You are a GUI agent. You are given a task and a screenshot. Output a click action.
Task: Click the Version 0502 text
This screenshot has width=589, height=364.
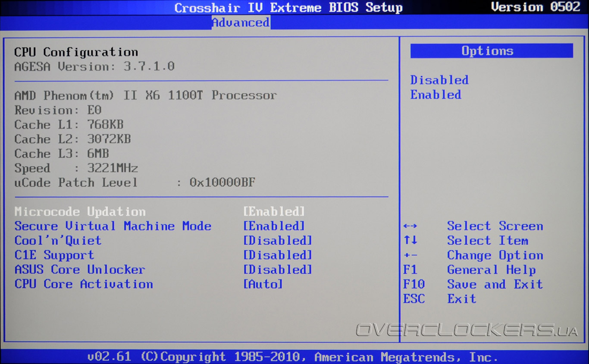pos(536,7)
